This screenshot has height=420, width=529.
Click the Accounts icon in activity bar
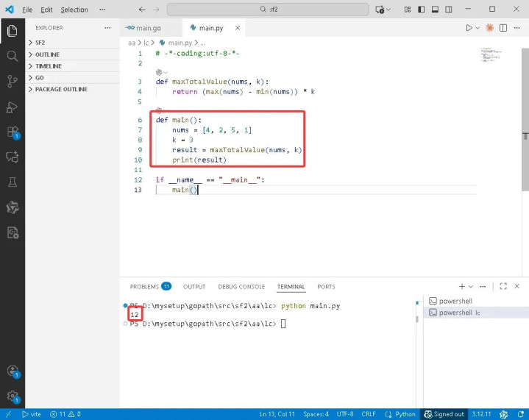click(12, 371)
